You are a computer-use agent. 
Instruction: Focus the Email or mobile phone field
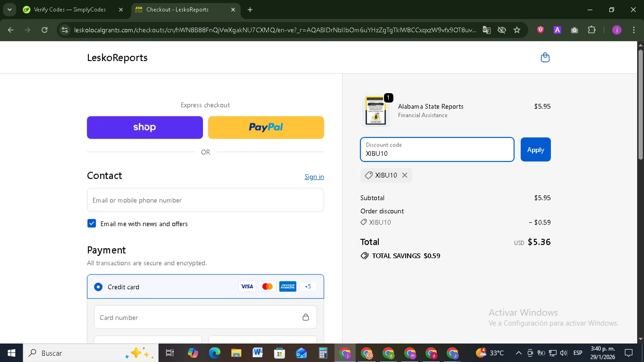205,200
